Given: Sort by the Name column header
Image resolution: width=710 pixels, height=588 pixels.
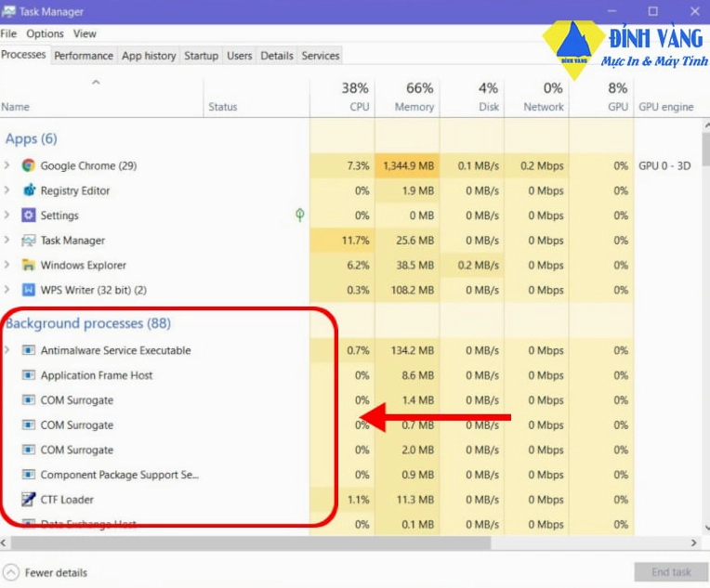Looking at the screenshot, I should pos(101,98).
